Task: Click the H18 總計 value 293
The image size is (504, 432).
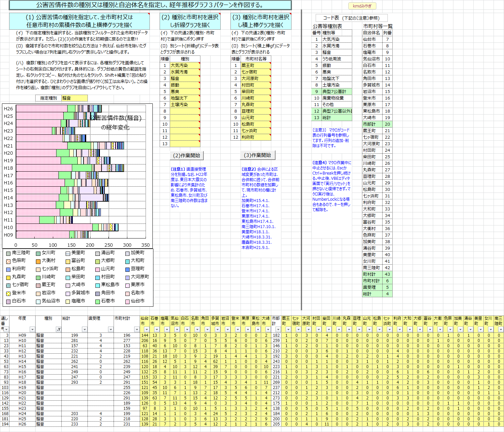Action: point(74,382)
